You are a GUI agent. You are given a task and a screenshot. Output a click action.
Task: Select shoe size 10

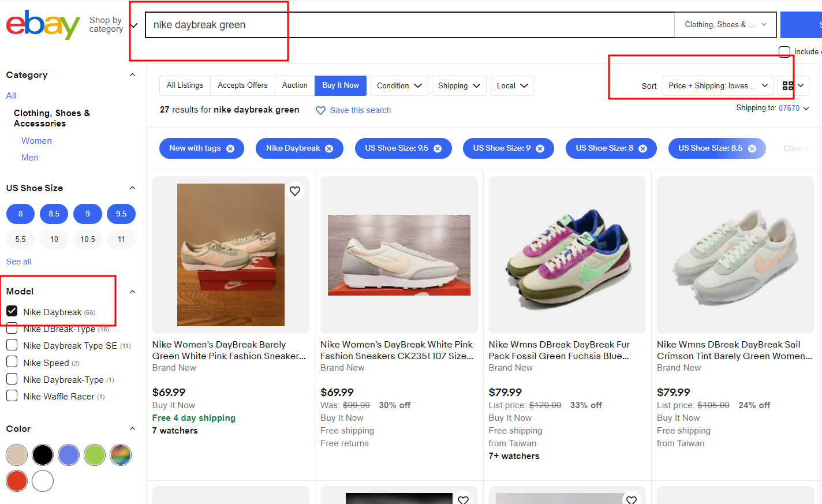[54, 239]
